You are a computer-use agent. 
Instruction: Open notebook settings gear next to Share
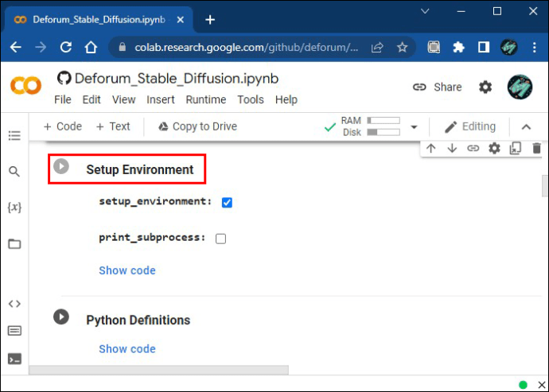485,87
